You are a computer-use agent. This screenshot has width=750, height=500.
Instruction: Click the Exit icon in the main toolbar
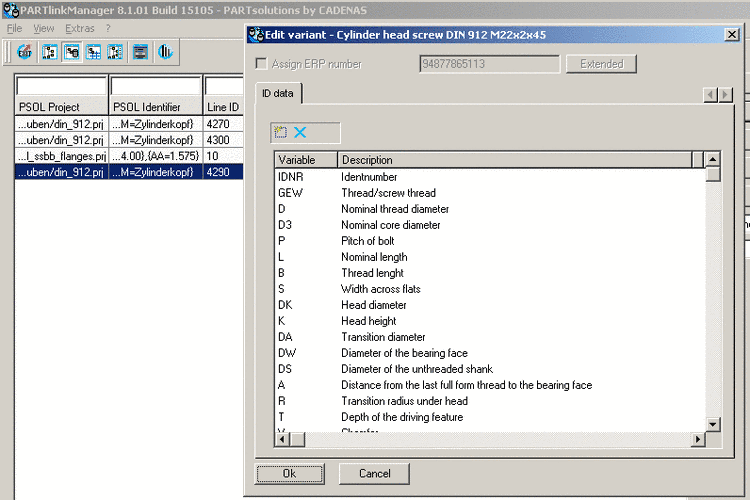[24, 52]
